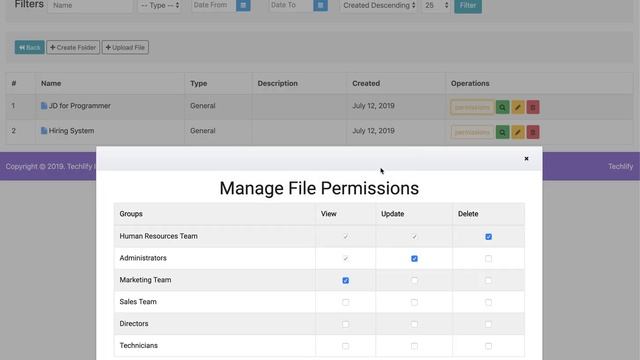Click the Manage File Permissions heading
Image resolution: width=640 pixels, height=360 pixels.
coord(319,188)
